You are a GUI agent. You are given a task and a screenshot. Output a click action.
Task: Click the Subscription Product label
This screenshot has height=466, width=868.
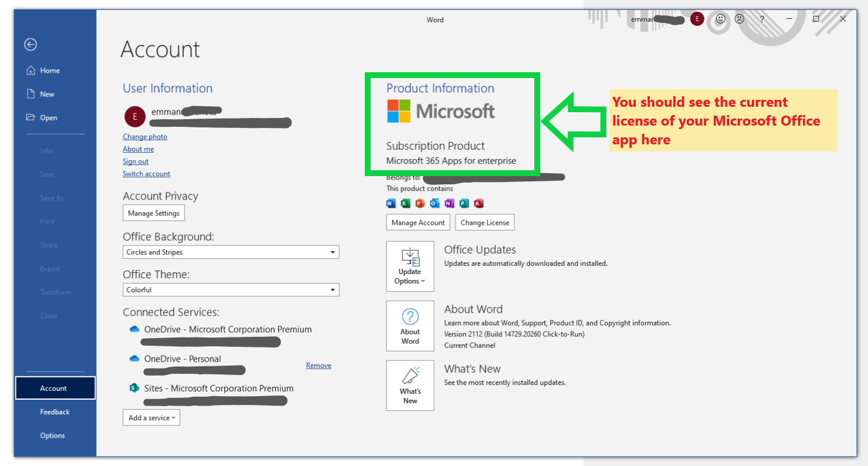point(436,146)
